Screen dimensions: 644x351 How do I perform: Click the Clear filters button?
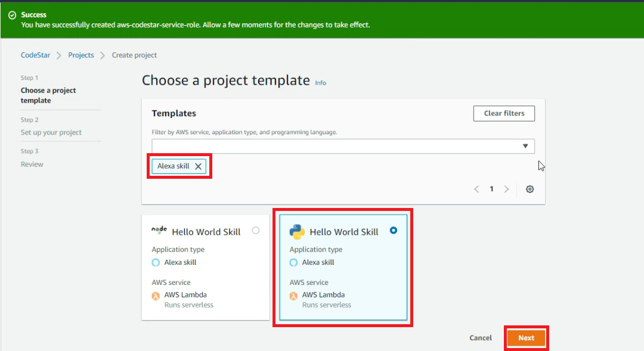pyautogui.click(x=504, y=113)
